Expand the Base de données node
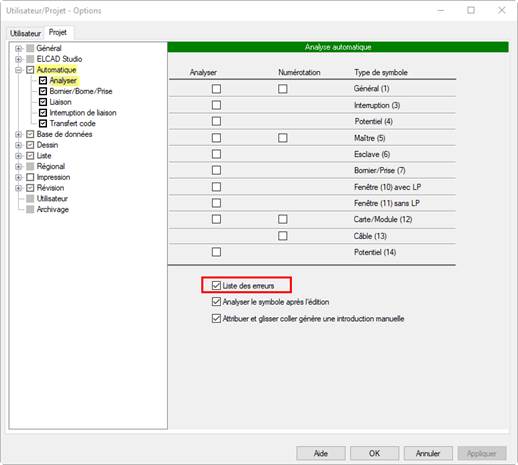 tap(19, 134)
